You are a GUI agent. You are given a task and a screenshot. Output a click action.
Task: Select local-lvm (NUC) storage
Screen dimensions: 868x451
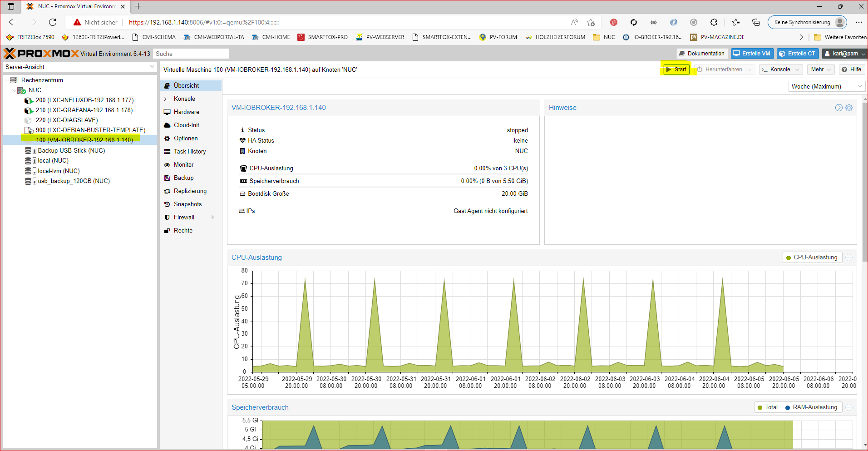59,171
